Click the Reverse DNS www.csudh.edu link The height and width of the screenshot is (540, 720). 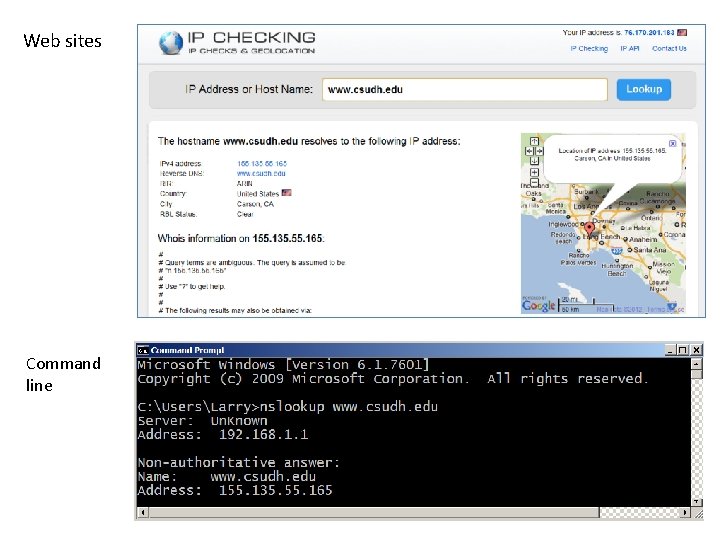(261, 174)
